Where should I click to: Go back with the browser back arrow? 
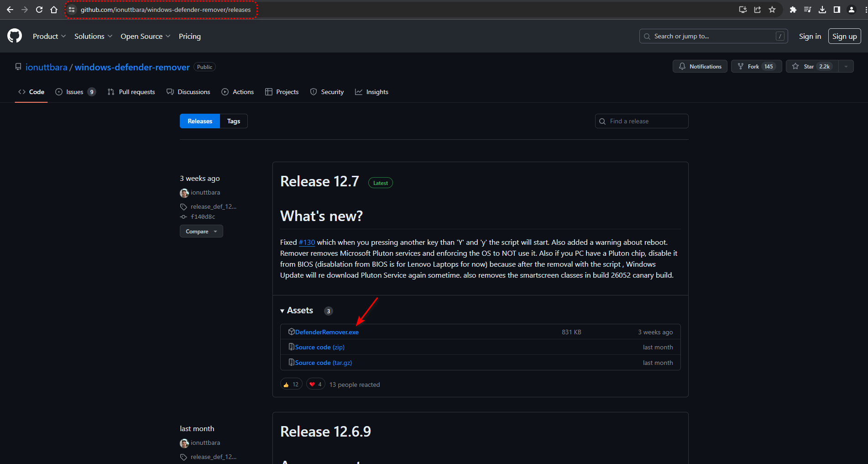[x=10, y=10]
